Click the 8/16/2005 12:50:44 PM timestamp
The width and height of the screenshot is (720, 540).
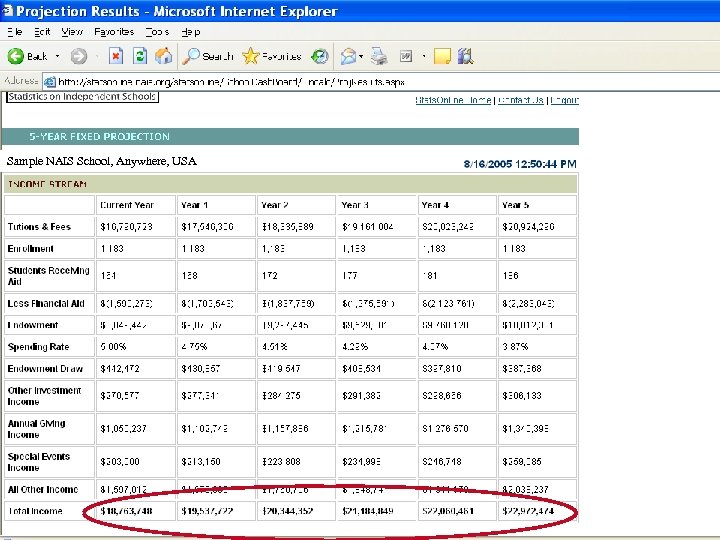[x=520, y=164]
